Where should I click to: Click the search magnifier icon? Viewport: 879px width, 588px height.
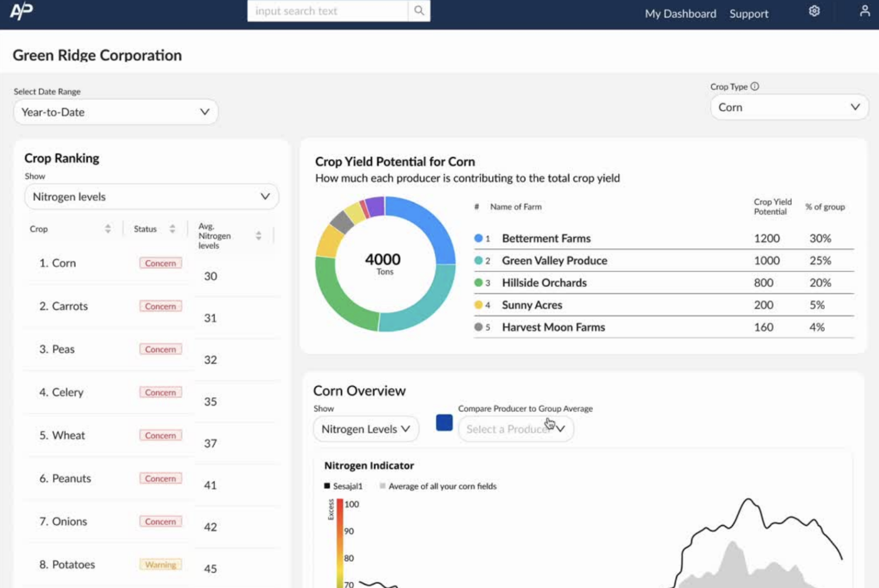coord(418,11)
